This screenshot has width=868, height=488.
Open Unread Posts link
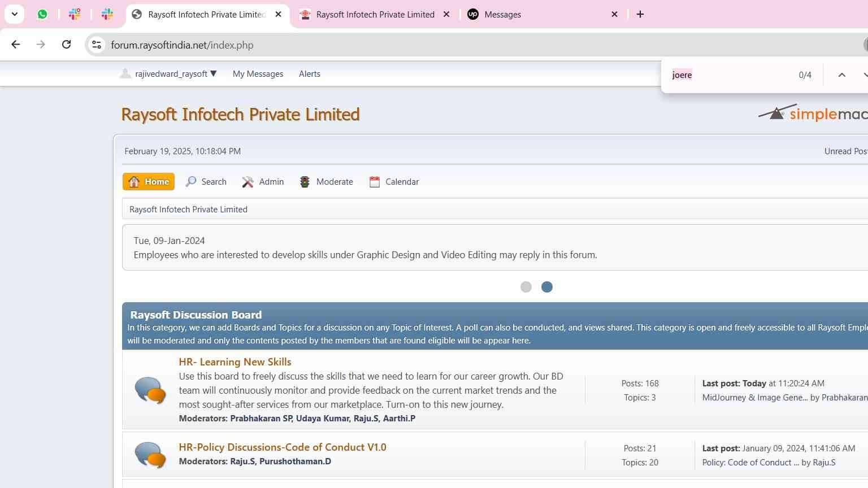tap(846, 151)
